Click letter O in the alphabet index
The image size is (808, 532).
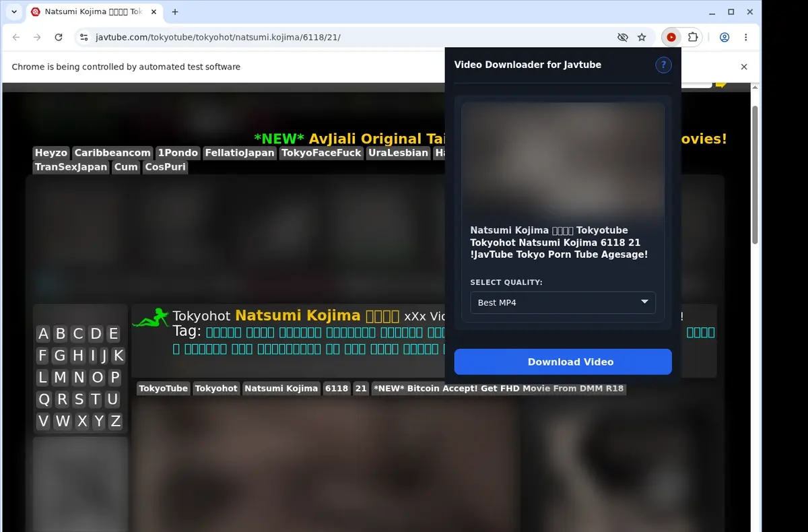(98, 377)
